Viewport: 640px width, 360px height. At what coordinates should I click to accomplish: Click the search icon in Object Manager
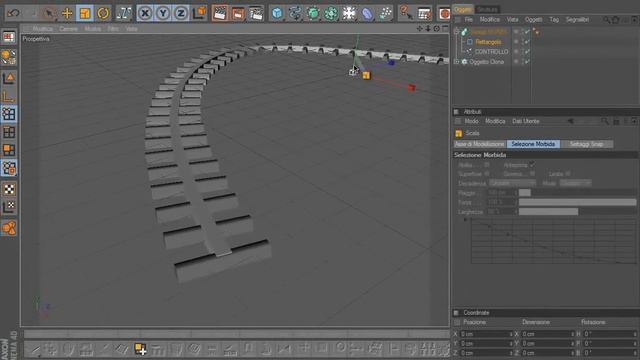click(607, 20)
